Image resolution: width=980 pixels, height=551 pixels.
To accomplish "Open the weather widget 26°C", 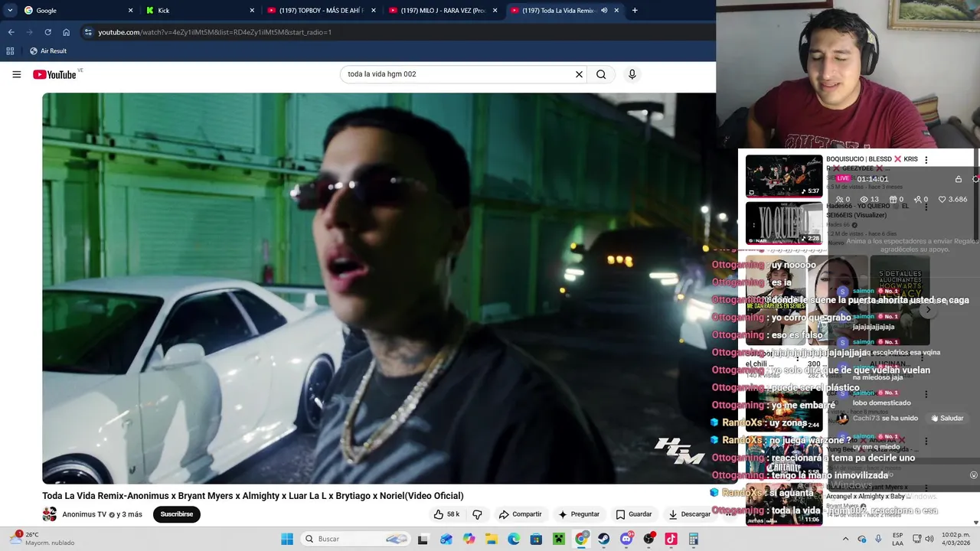I will (42, 539).
